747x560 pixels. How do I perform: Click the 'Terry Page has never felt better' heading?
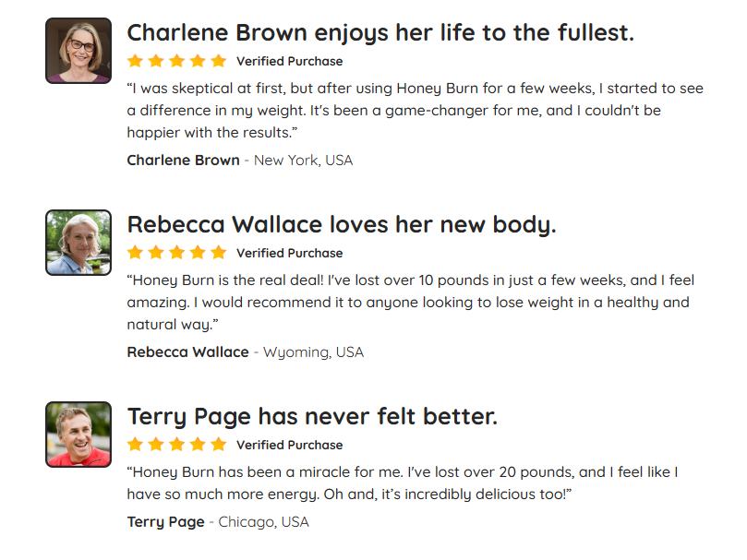coord(312,417)
